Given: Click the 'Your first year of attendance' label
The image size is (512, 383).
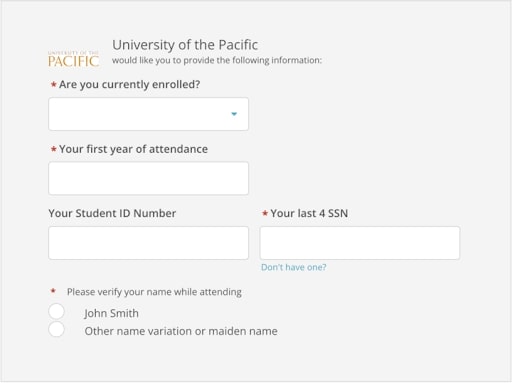Looking at the screenshot, I should pos(133,149).
